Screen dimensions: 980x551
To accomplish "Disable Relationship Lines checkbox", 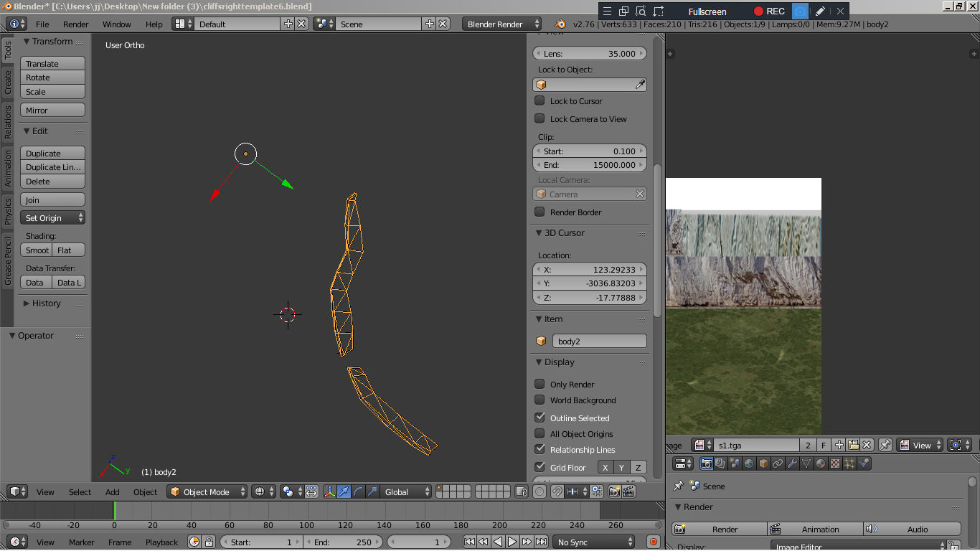I will pyautogui.click(x=540, y=450).
